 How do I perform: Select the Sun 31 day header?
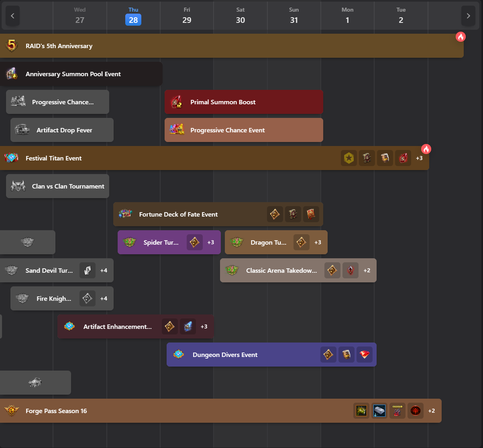point(294,15)
